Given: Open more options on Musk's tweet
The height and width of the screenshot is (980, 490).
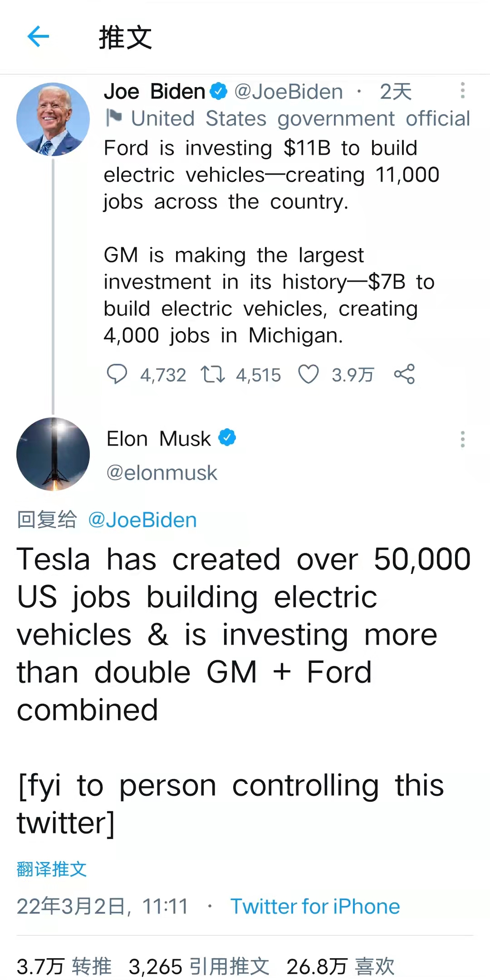Looking at the screenshot, I should tap(462, 439).
